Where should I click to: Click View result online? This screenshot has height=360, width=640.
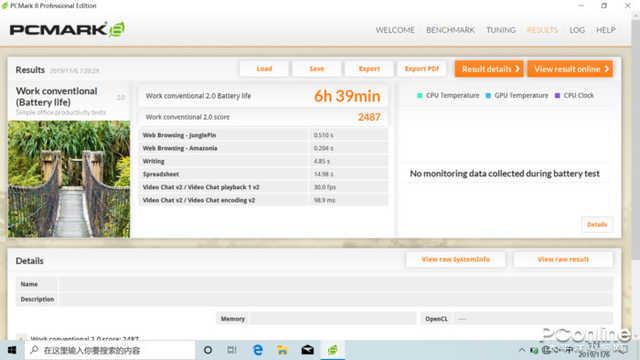coord(570,69)
